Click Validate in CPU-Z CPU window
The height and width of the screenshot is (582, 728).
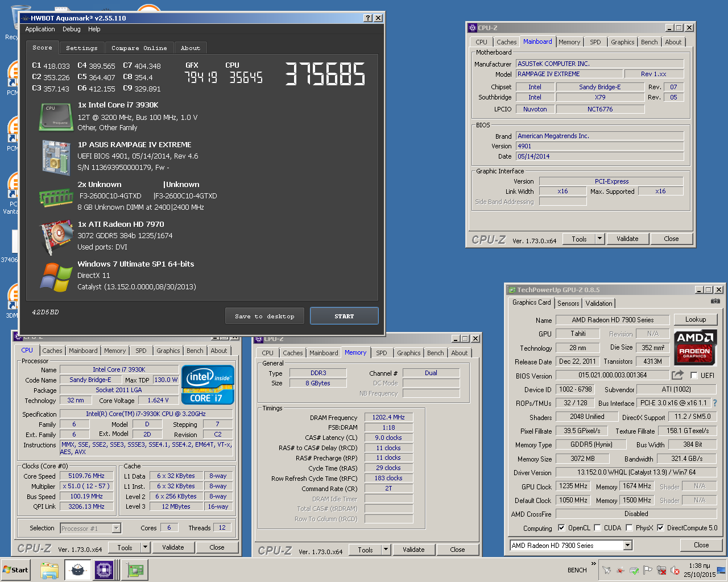tap(173, 548)
